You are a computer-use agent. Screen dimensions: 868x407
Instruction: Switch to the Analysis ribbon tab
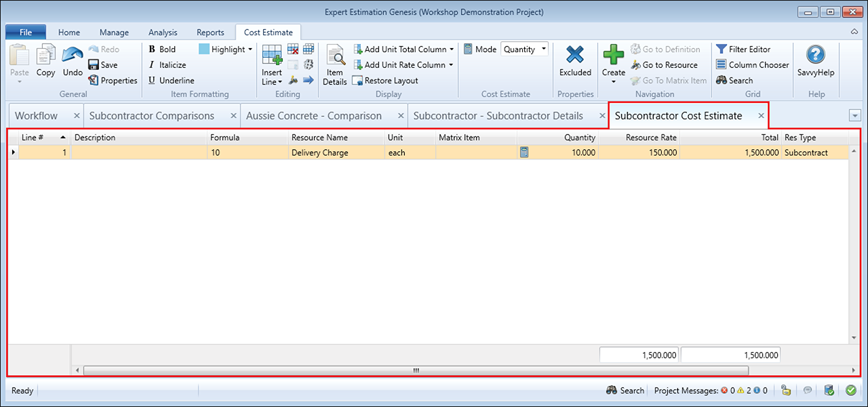163,33
